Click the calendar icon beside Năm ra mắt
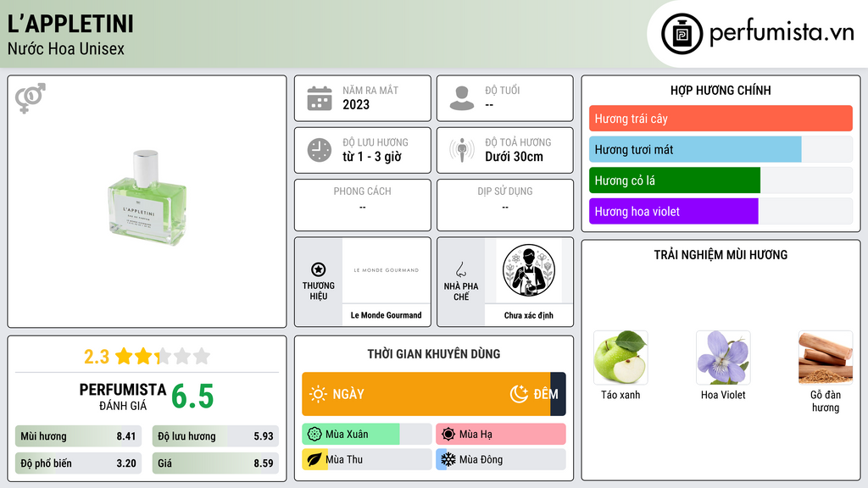This screenshot has width=868, height=488. click(x=320, y=98)
